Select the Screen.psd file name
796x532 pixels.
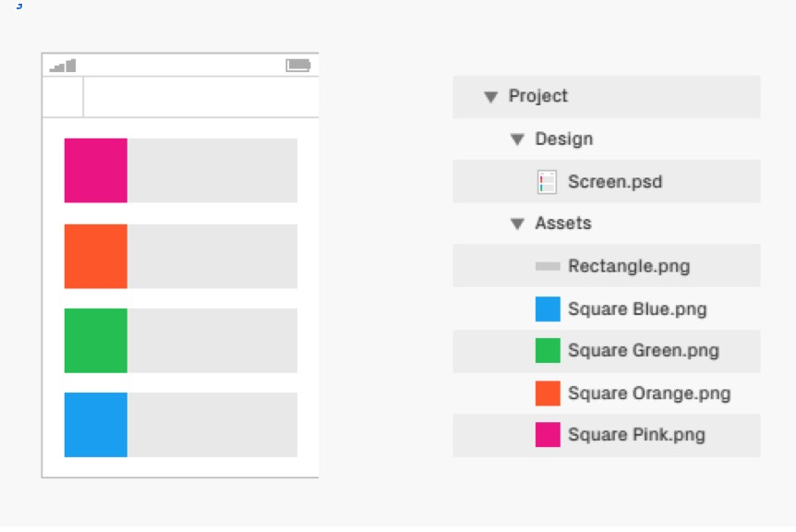click(615, 182)
